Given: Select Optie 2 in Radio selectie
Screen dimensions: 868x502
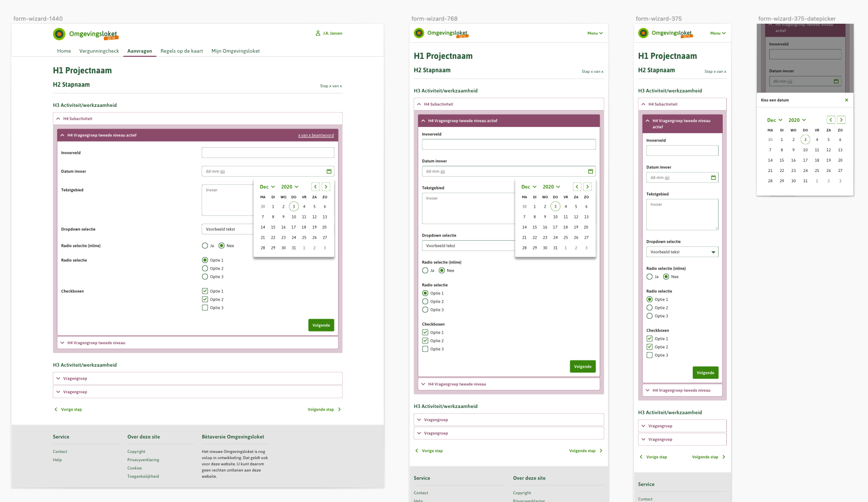Looking at the screenshot, I should tap(205, 268).
